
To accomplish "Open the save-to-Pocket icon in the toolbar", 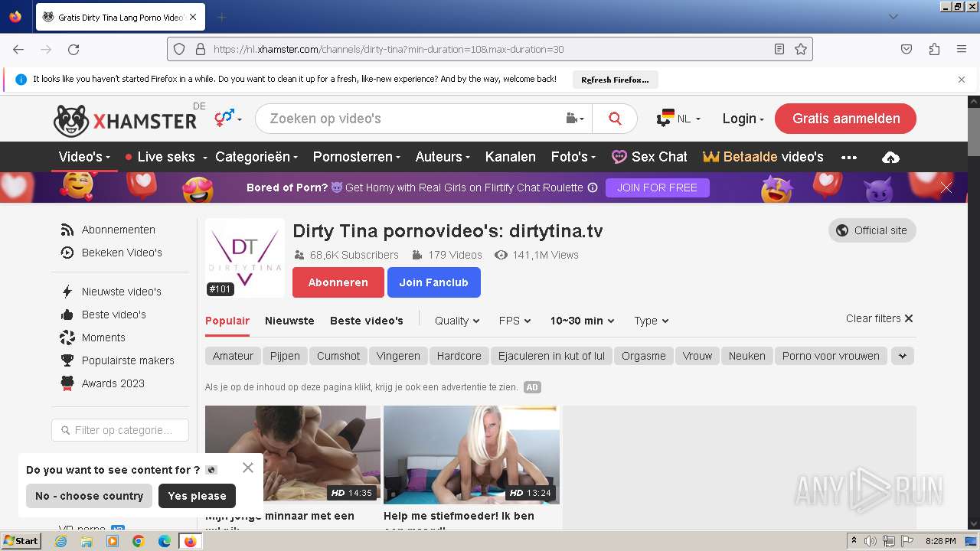I will coord(906,49).
